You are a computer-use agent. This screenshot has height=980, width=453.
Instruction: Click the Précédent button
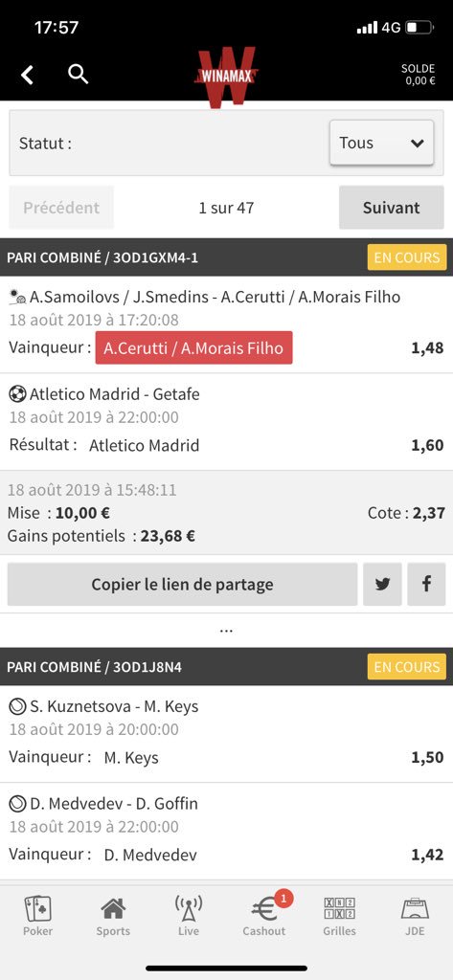[x=61, y=208]
